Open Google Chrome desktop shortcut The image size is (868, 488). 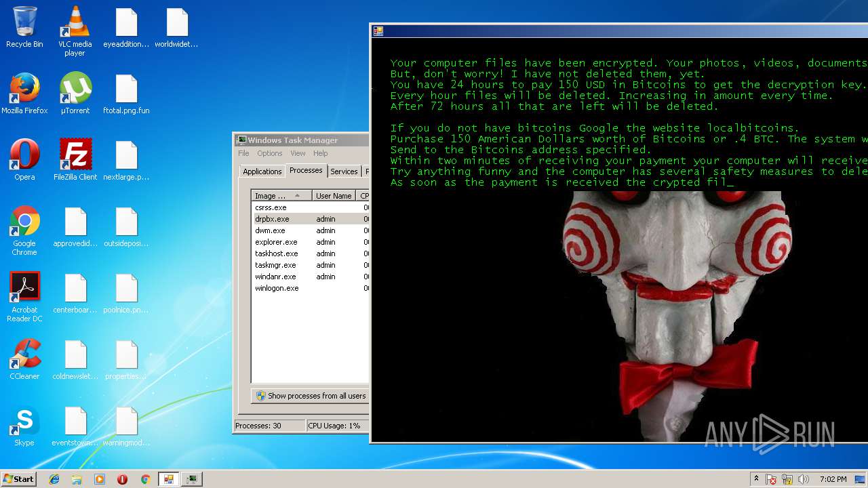[24, 231]
